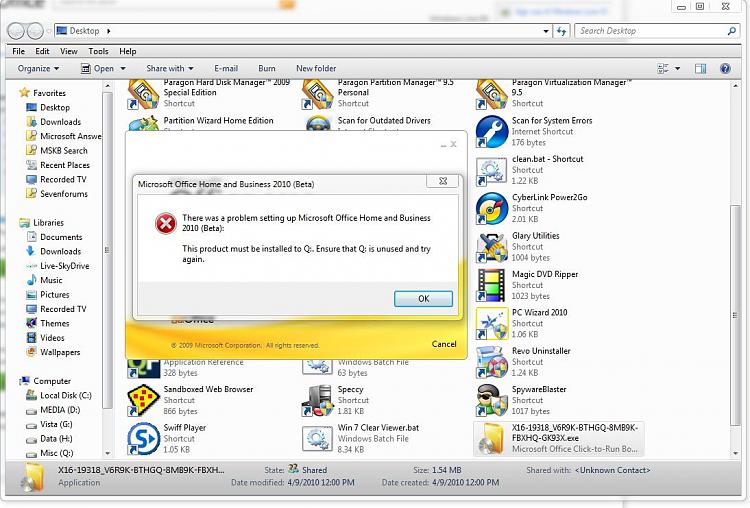Select Paragon Virtualization Manager shortcut icon
750x508 pixels.
[x=491, y=94]
